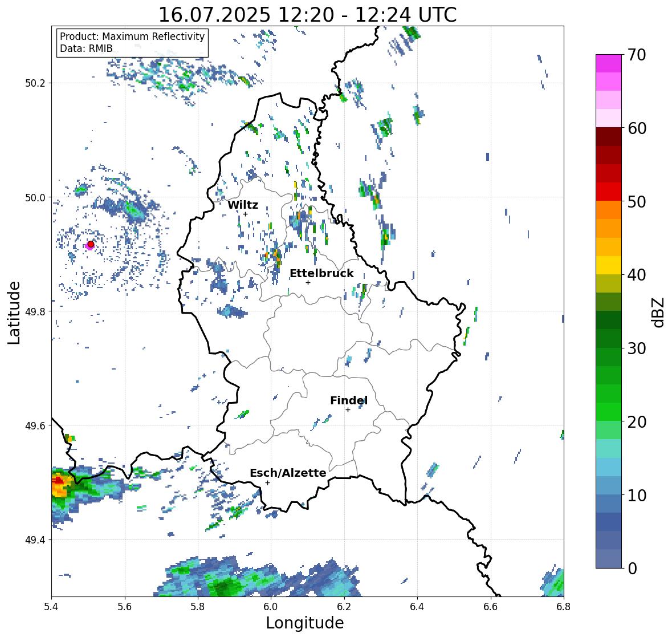Click the Findel city label

[x=349, y=401]
